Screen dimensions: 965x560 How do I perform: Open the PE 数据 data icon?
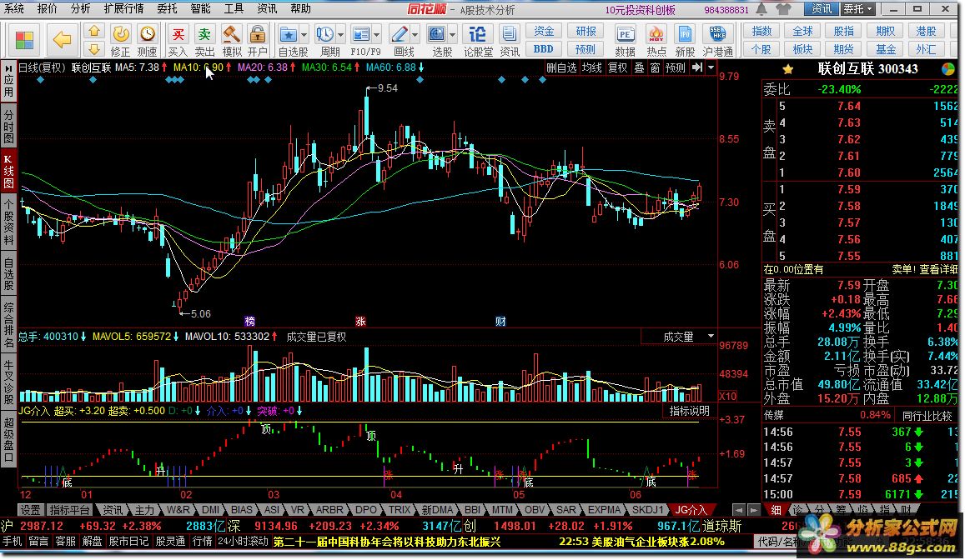tap(625, 41)
